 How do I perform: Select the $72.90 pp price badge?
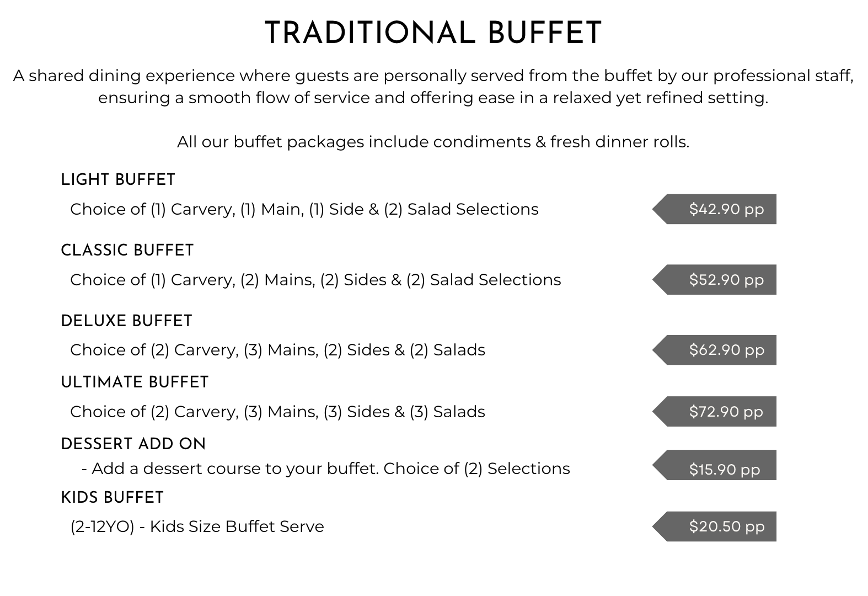tap(715, 412)
